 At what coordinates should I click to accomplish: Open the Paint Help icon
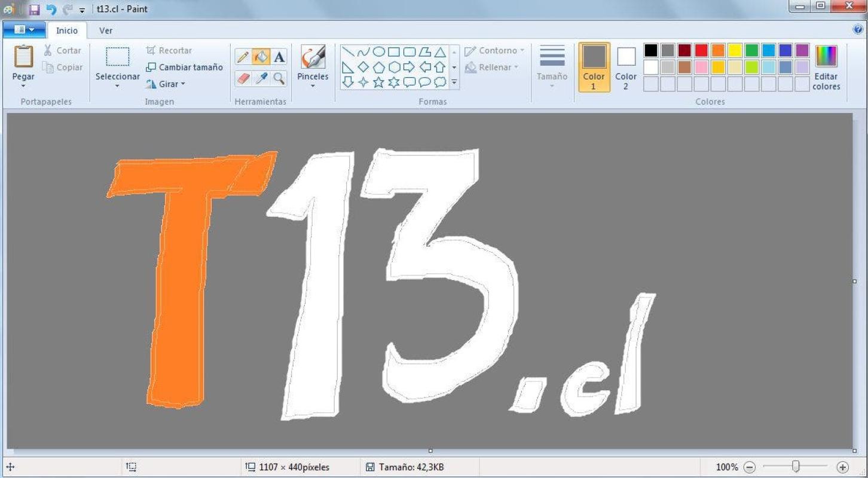point(858,29)
